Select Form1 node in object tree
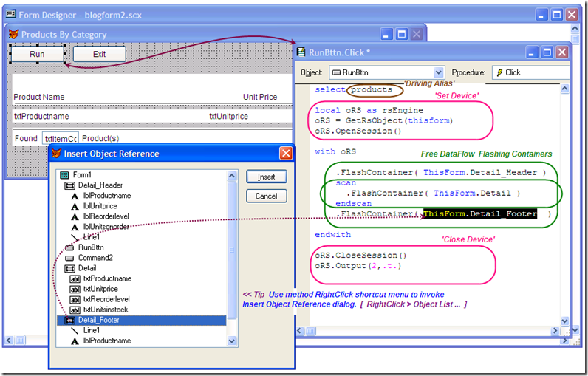Screen dimensions: 588x376 [x=82, y=174]
